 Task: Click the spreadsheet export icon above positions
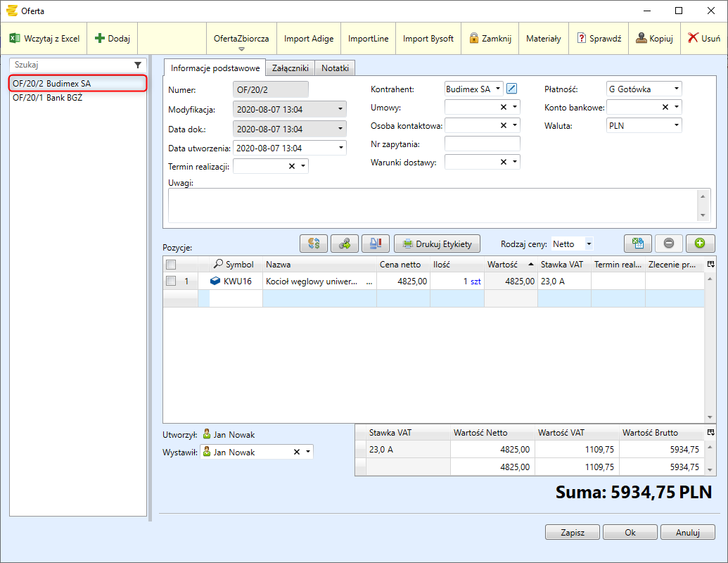click(638, 243)
